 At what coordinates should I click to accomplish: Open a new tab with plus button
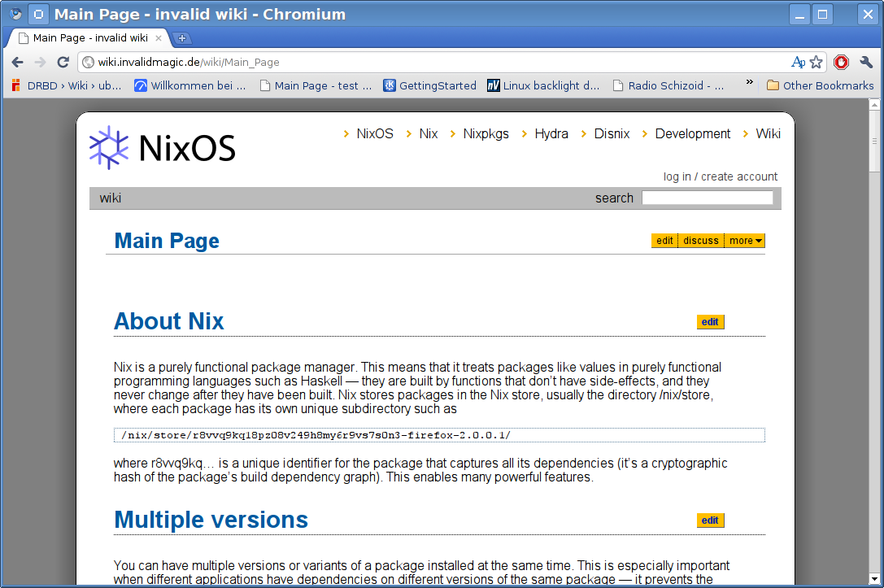tap(181, 38)
